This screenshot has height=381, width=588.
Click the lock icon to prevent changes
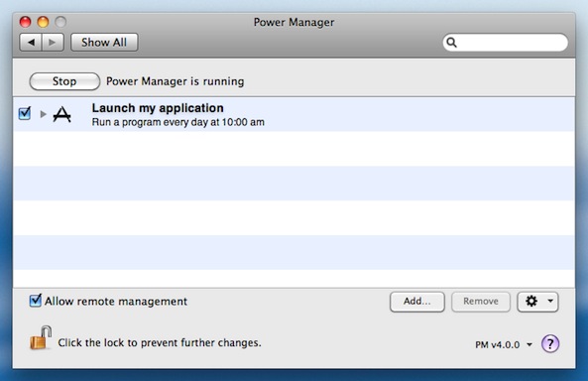click(41, 337)
